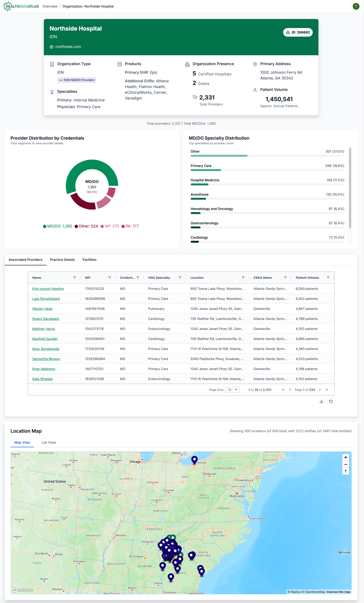Image resolution: width=364 pixels, height=603 pixels.
Task: Open the Patient Volume column filter
Action: point(328,278)
